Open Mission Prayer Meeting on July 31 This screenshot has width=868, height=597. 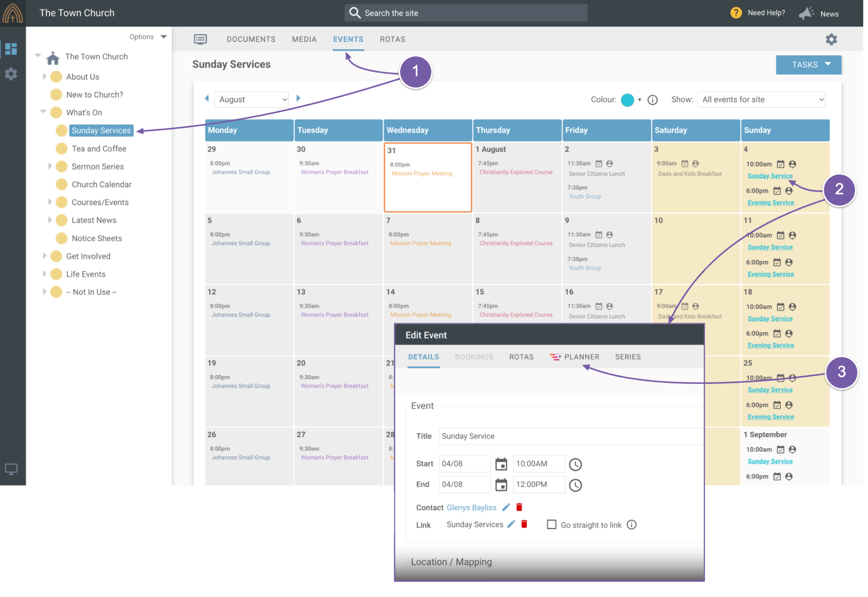(x=422, y=174)
